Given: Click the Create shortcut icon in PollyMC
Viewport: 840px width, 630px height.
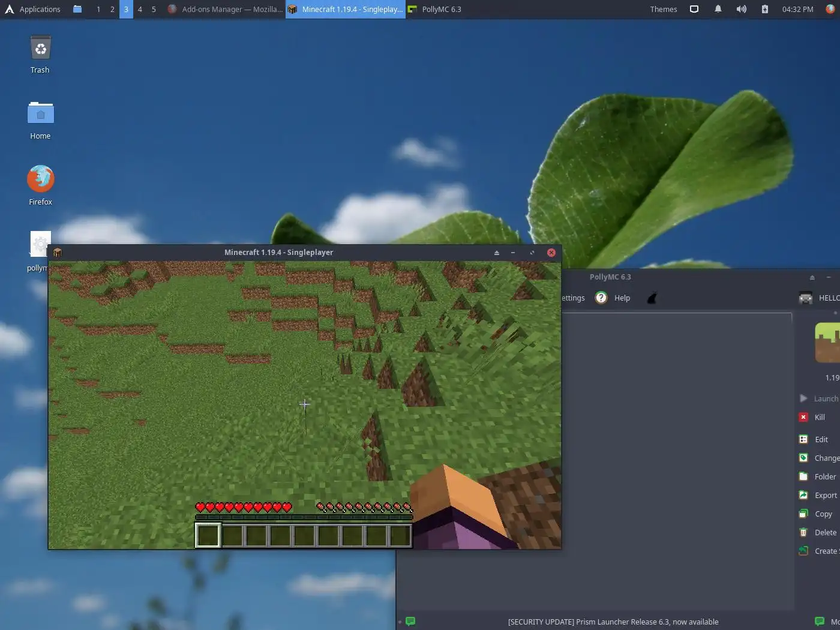Looking at the screenshot, I should tap(803, 551).
